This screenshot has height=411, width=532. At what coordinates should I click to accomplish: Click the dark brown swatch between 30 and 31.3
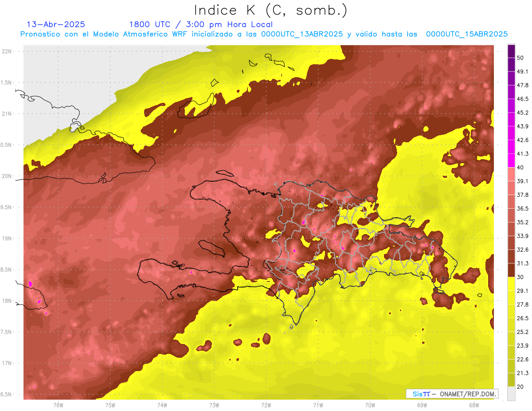pos(511,270)
